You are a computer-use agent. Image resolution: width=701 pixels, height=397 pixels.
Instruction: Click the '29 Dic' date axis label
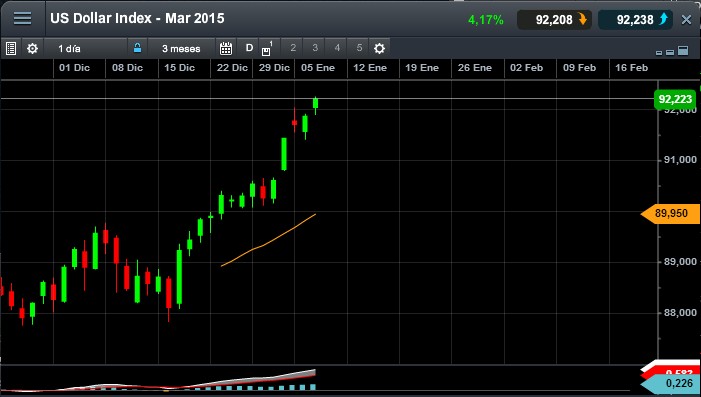[274, 68]
